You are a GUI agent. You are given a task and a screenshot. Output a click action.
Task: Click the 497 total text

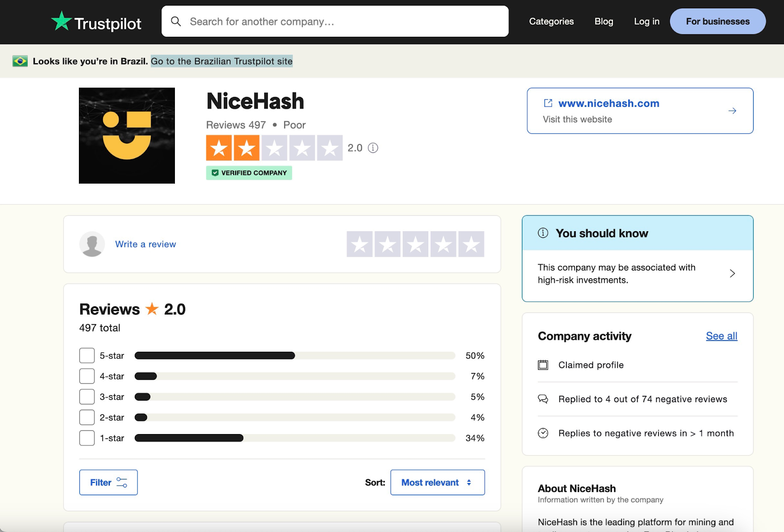(x=100, y=328)
